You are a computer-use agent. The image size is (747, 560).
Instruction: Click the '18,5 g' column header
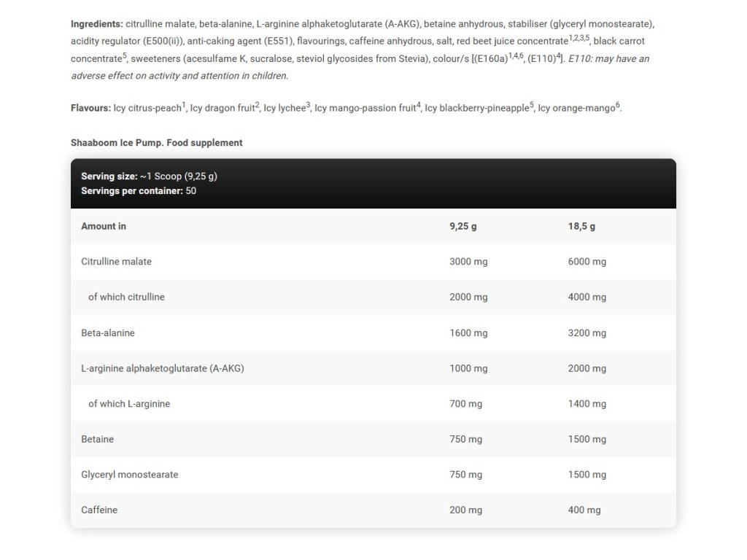pos(581,226)
